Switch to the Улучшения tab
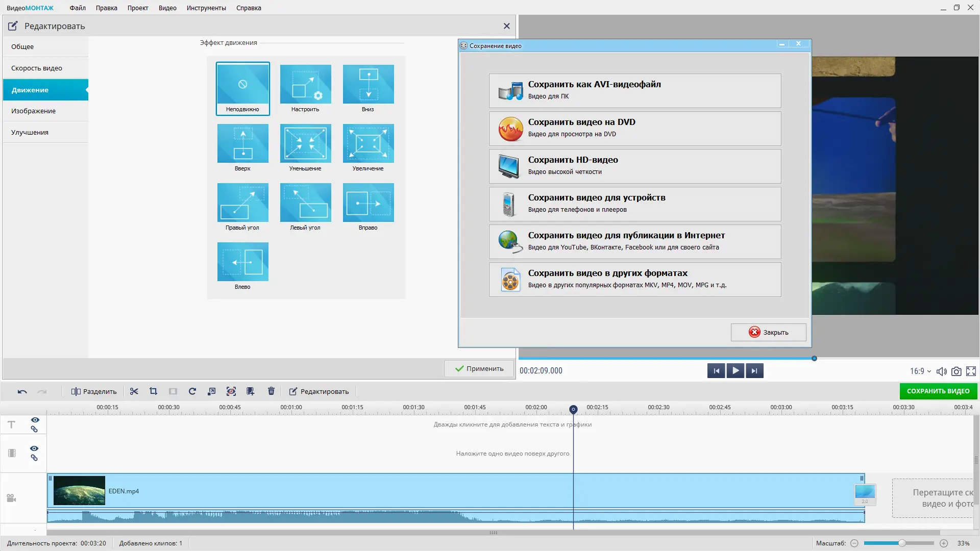The image size is (980, 551). click(x=30, y=132)
